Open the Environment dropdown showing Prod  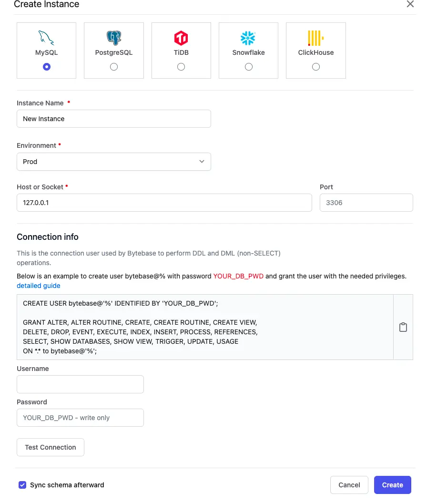click(114, 162)
